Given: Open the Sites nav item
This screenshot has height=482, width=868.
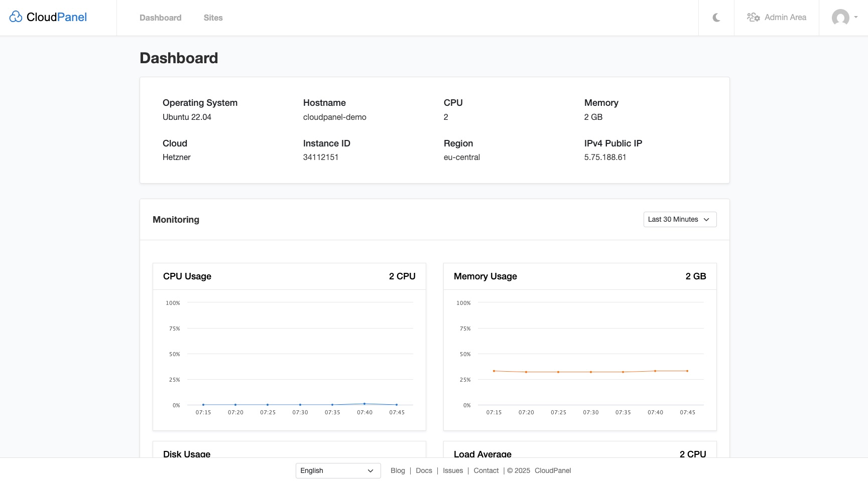Looking at the screenshot, I should [213, 18].
